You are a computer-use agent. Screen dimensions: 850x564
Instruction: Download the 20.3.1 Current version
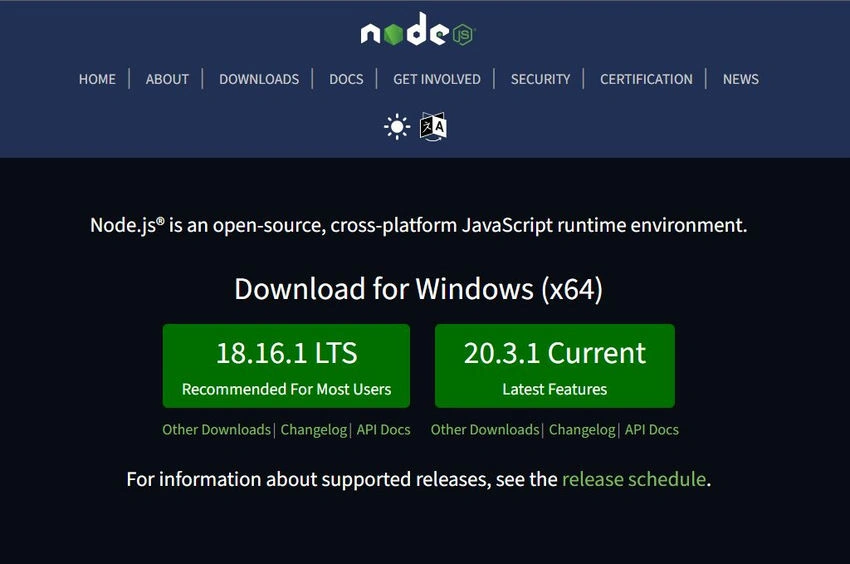[x=555, y=366]
